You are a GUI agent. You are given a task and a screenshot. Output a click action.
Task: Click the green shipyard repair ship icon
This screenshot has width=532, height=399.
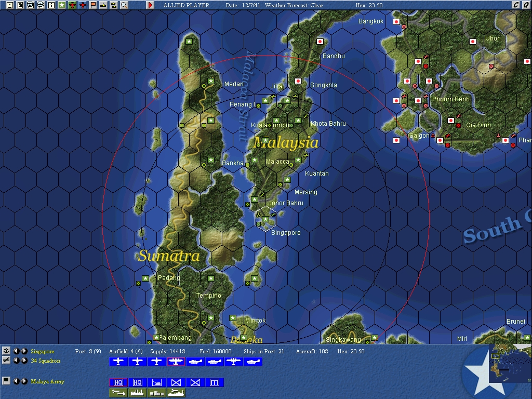pyautogui.click(x=176, y=393)
